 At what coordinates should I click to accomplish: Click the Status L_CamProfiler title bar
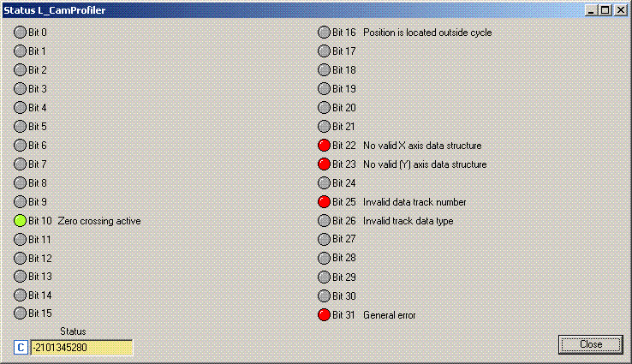click(257, 9)
